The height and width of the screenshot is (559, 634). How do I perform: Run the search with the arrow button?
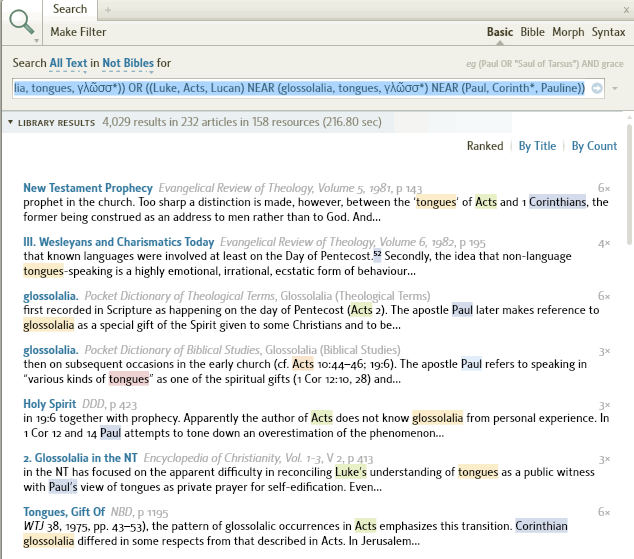click(597, 88)
